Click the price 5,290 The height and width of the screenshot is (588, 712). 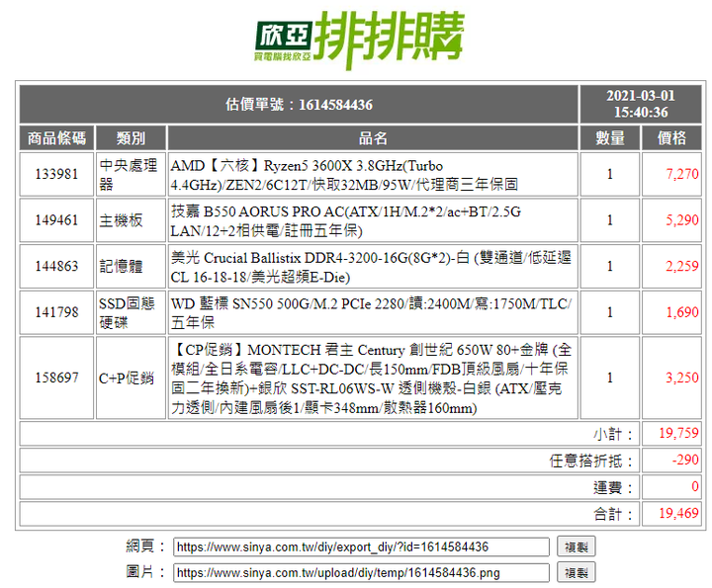click(x=681, y=220)
